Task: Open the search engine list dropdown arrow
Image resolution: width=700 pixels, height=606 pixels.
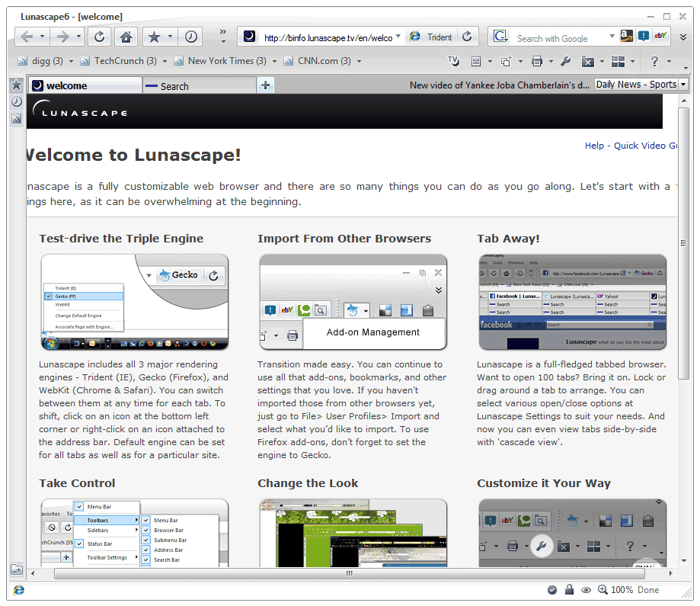Action: 612,36
